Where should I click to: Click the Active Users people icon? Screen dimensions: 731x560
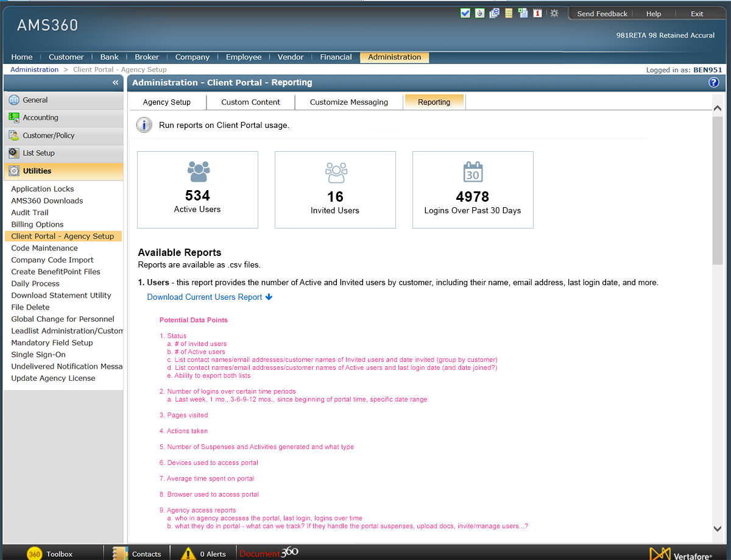pyautogui.click(x=198, y=172)
